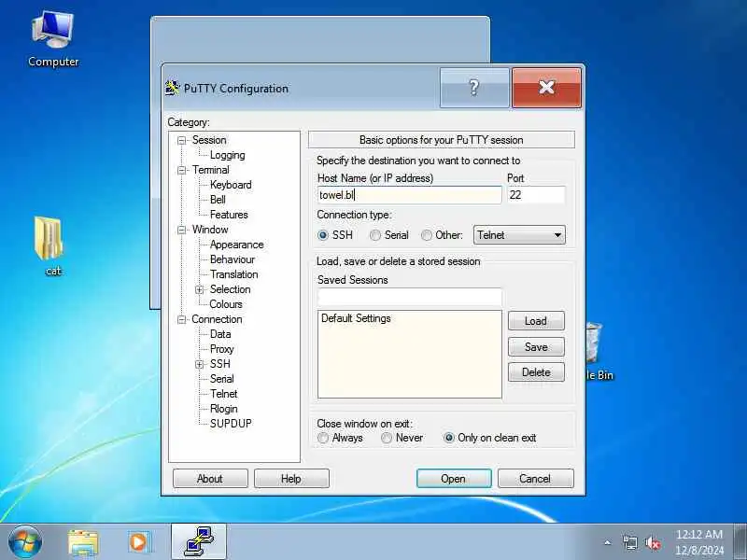Open the Computer desktop icon
The image size is (747, 560).
pos(53,39)
